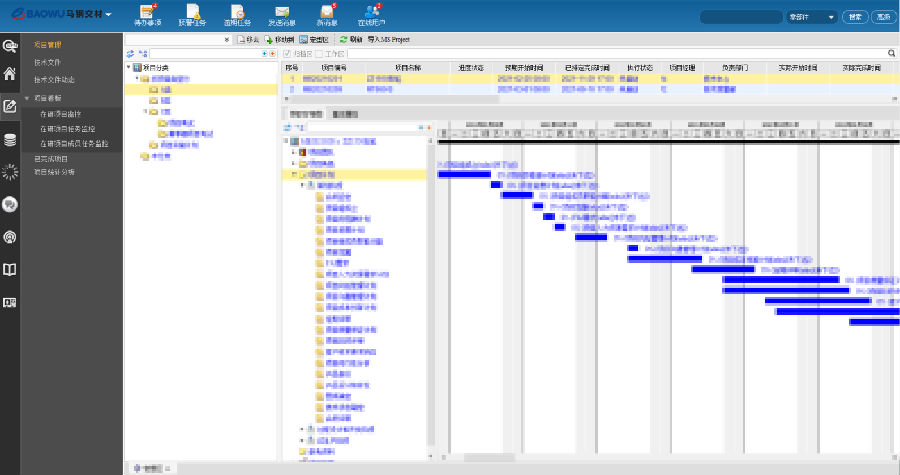Viewport: 900px width, 475px height.
Task: Click the magnifier search icon above the table
Action: (891, 53)
